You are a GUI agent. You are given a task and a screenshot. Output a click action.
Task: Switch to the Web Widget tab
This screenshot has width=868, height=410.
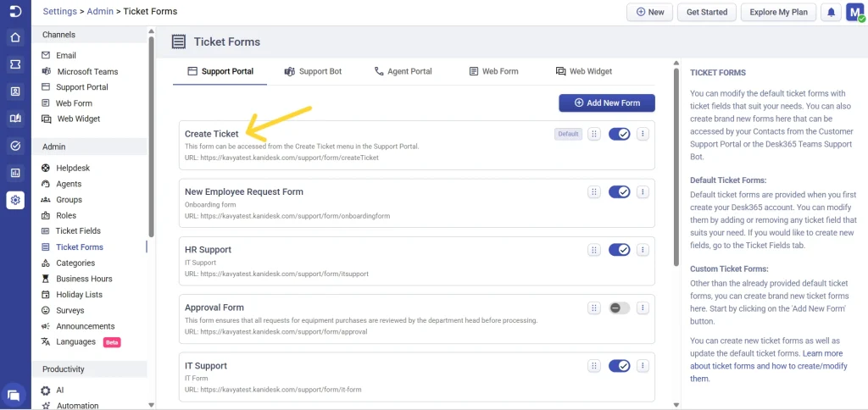pos(583,71)
